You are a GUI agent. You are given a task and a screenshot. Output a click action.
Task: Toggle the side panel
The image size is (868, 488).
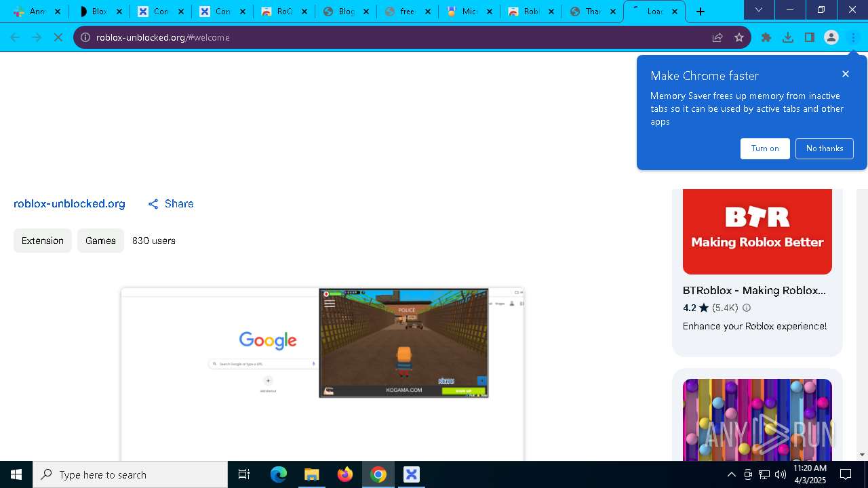(810, 37)
